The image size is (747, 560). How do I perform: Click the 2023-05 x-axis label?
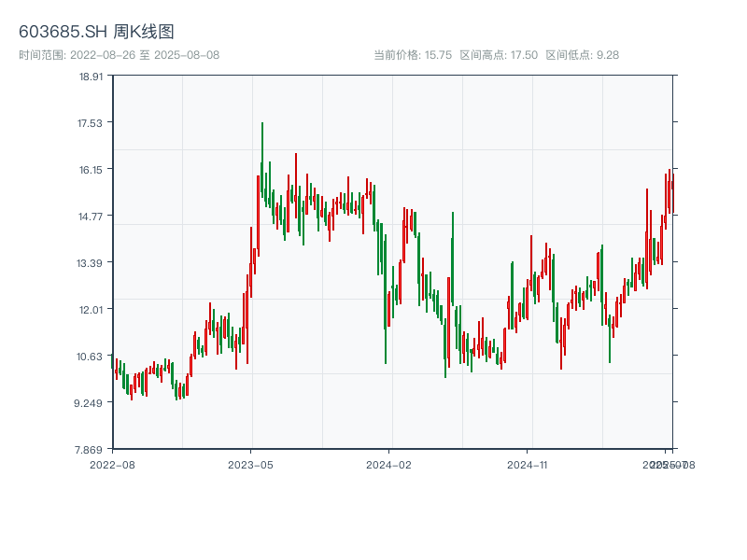(250, 465)
